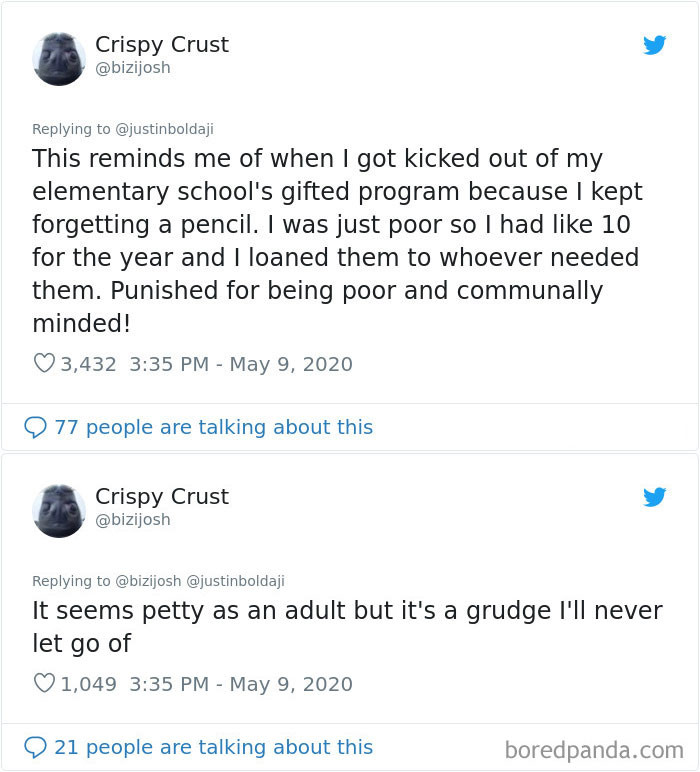Open the @bizijosh handle under the first Crispy Crust name
Image resolution: width=700 pixels, height=772 pixels.
coord(132,67)
